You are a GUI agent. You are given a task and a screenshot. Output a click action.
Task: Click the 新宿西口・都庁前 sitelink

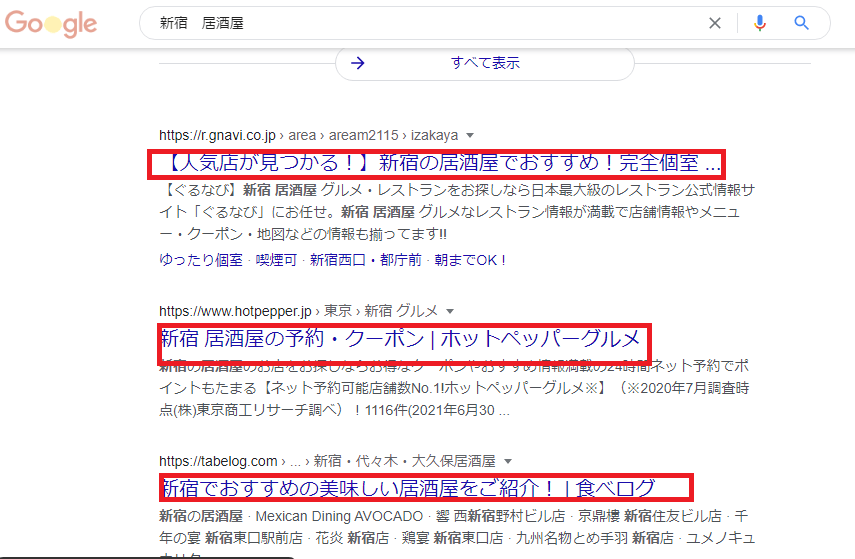[365, 260]
